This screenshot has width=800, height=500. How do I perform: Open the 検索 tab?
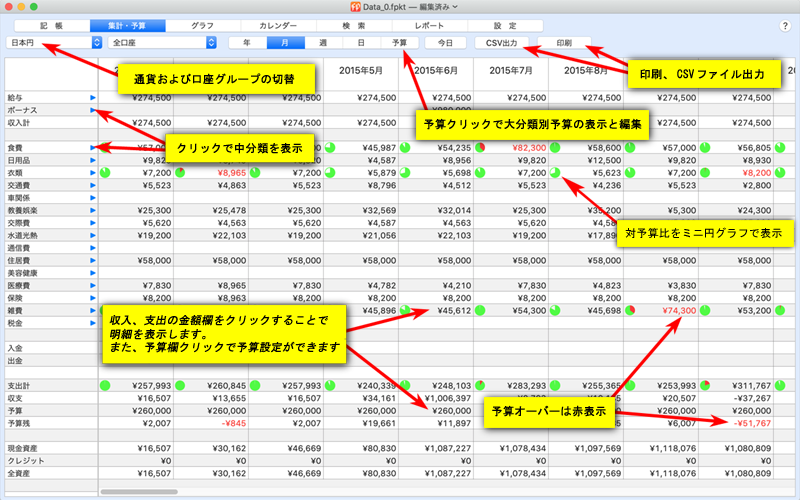(x=354, y=26)
